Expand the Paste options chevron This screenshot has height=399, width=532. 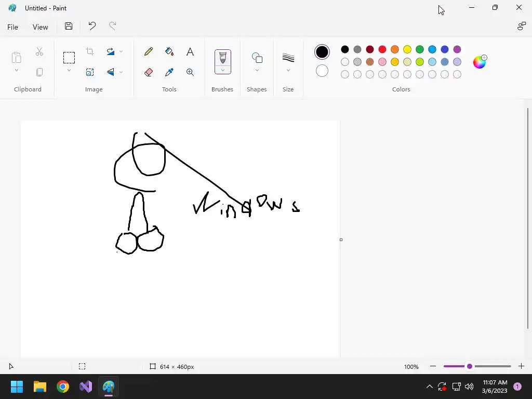click(x=16, y=70)
